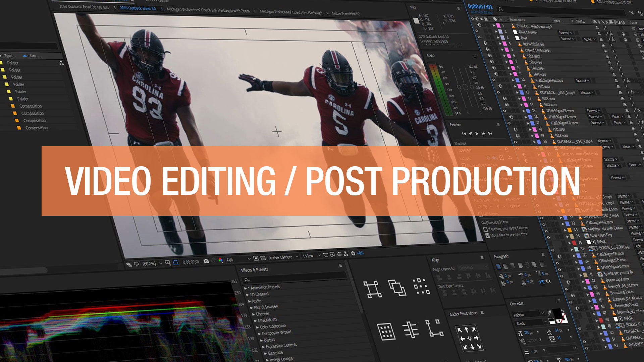Image resolution: width=644 pixels, height=362 pixels.
Task: Click the right-to-left text direction icon
Action: 549,282
